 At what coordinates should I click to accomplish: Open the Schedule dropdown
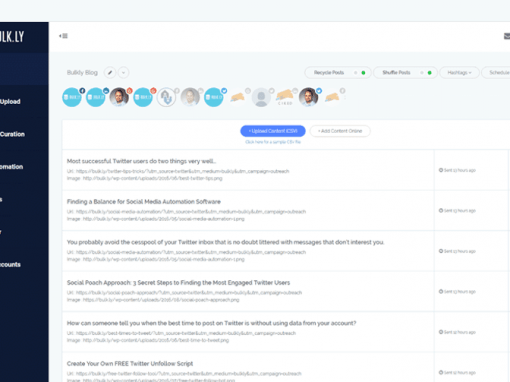(x=496, y=72)
